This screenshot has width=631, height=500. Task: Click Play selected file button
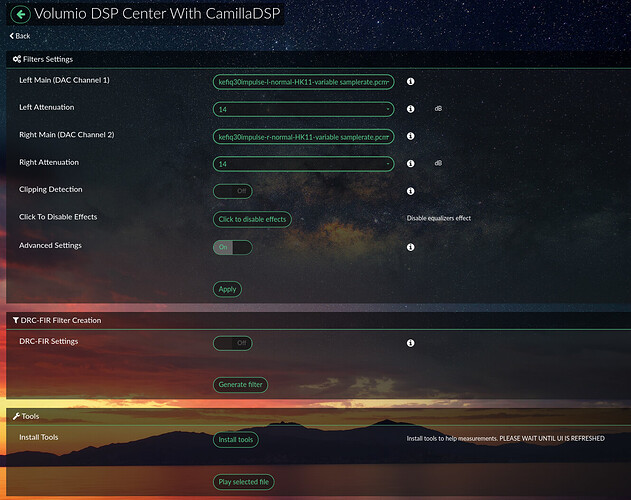pos(243,482)
